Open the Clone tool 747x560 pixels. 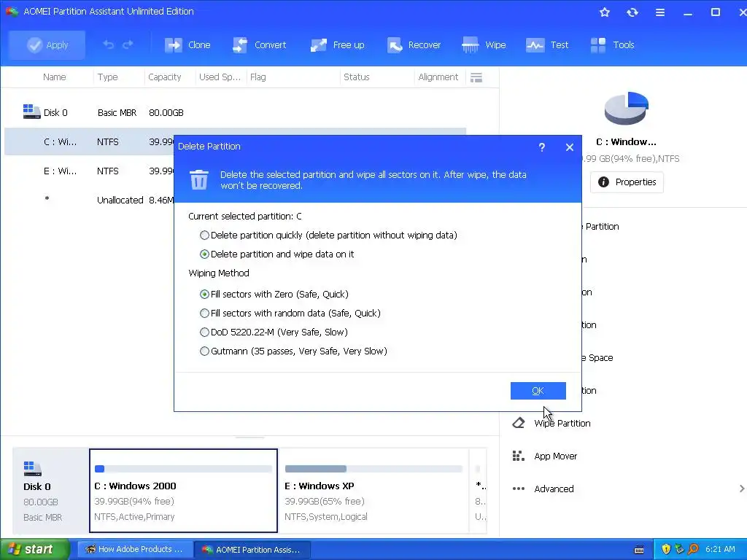pos(187,44)
